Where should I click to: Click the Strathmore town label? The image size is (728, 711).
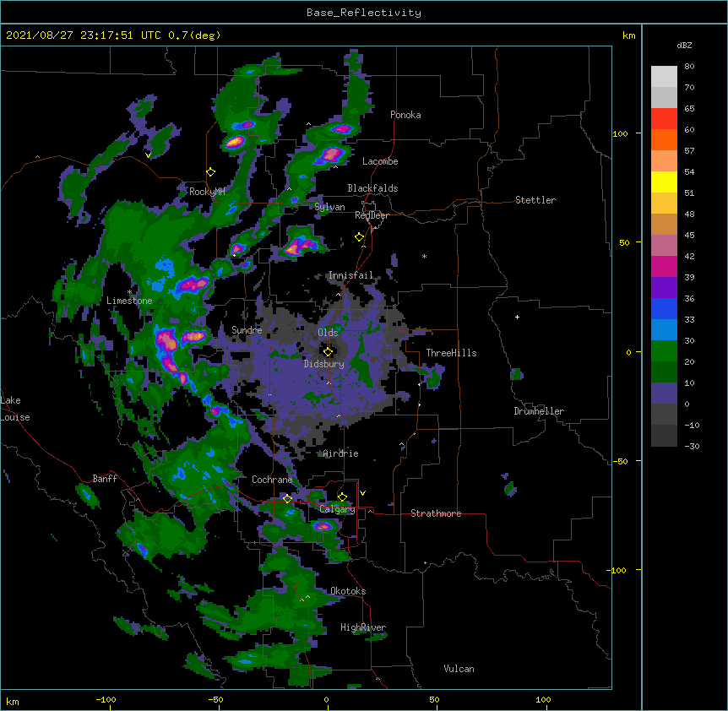point(436,513)
